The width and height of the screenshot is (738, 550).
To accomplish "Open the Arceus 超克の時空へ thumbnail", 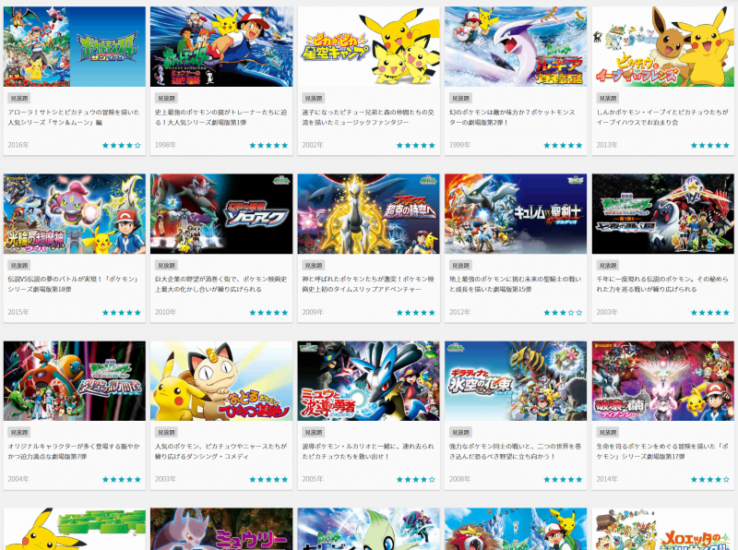I will pos(369,214).
